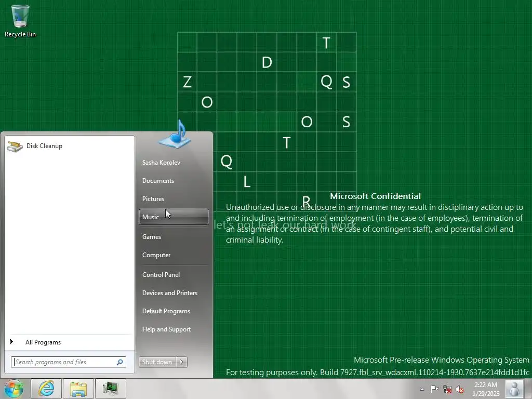This screenshot has width=532, height=399.
Task: Open shut down options arrow
Action: [x=181, y=362]
